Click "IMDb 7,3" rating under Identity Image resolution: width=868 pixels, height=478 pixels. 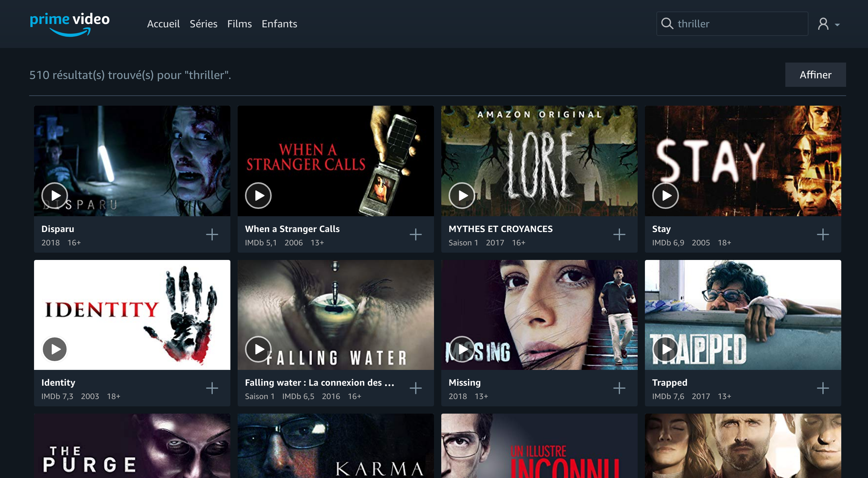[57, 396]
